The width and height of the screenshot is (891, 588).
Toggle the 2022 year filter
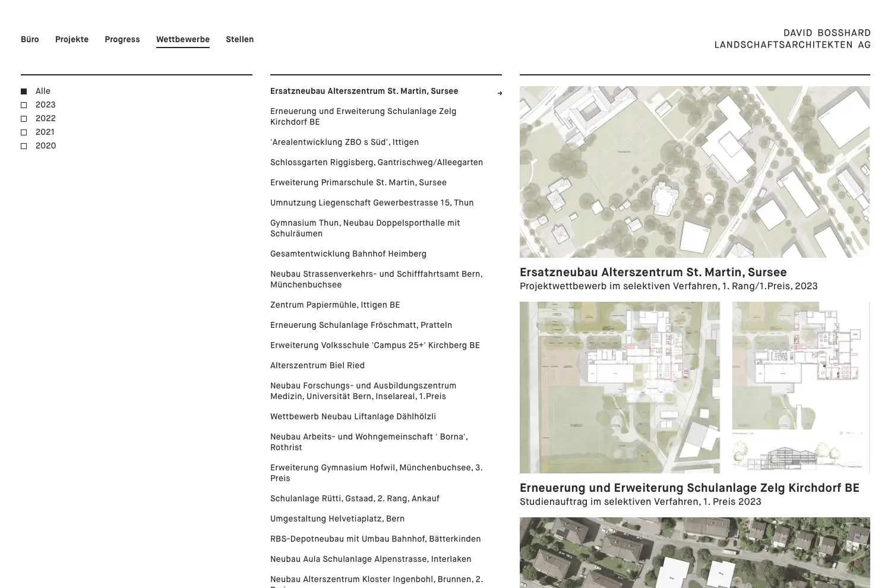(x=24, y=119)
